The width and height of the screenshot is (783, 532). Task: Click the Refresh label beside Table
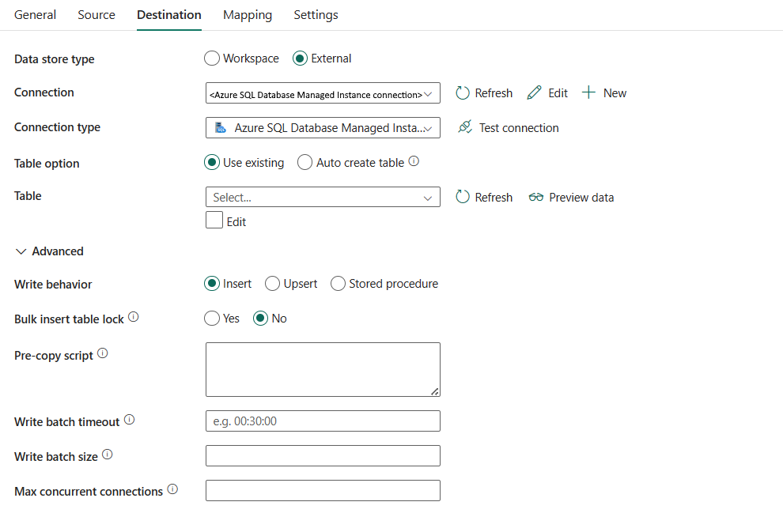tap(494, 198)
